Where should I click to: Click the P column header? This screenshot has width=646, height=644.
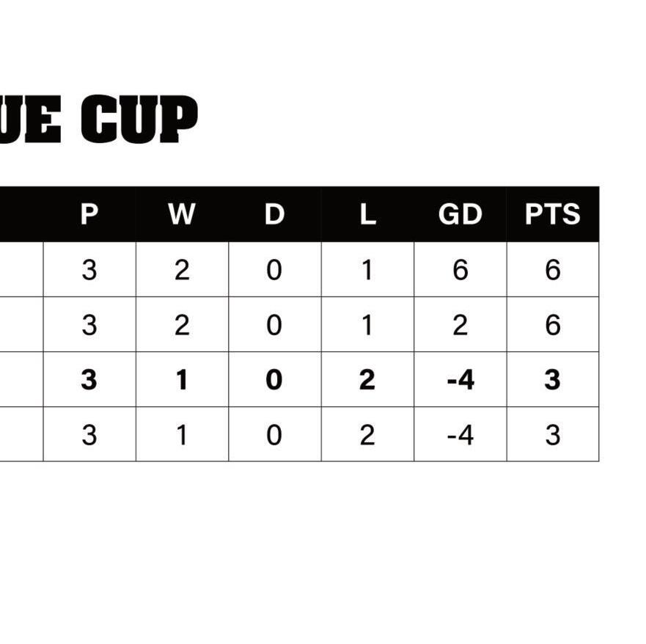point(89,214)
